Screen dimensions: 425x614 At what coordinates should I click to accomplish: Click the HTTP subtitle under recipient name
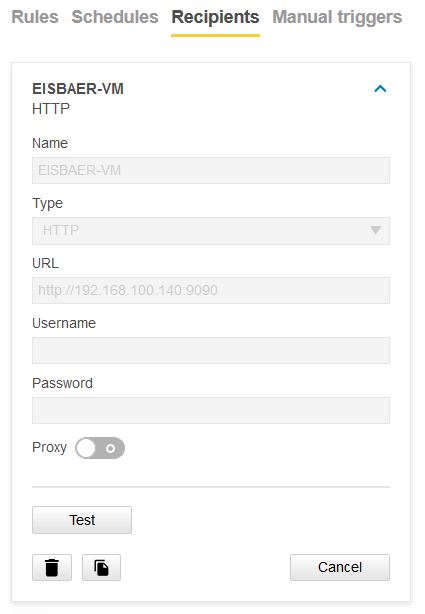pyautogui.click(x=51, y=108)
